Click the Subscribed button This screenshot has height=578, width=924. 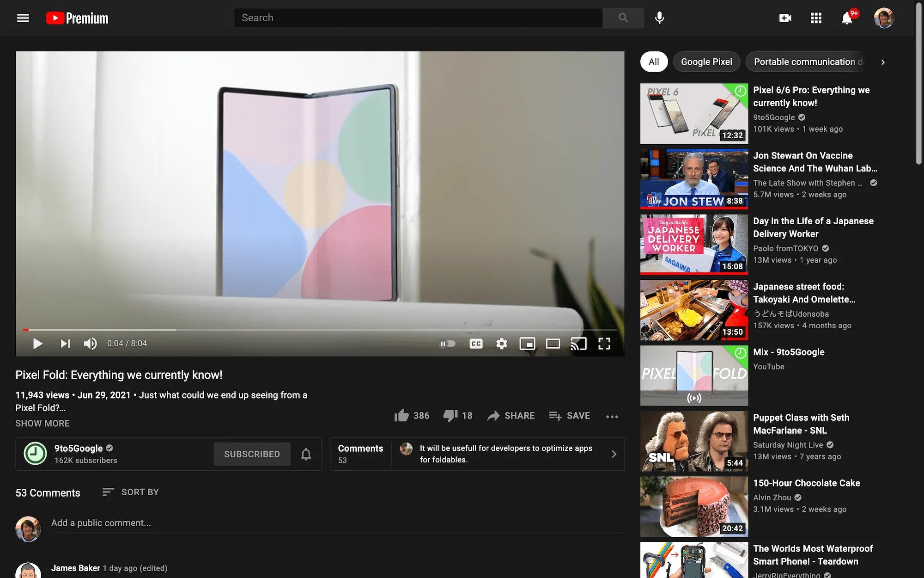pos(252,454)
